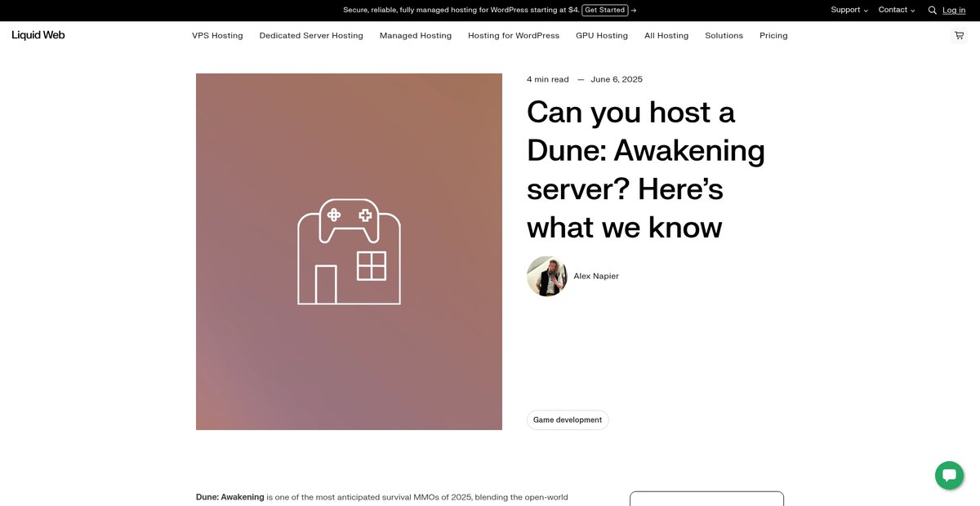Open the VPS Hosting menu

coord(217,36)
